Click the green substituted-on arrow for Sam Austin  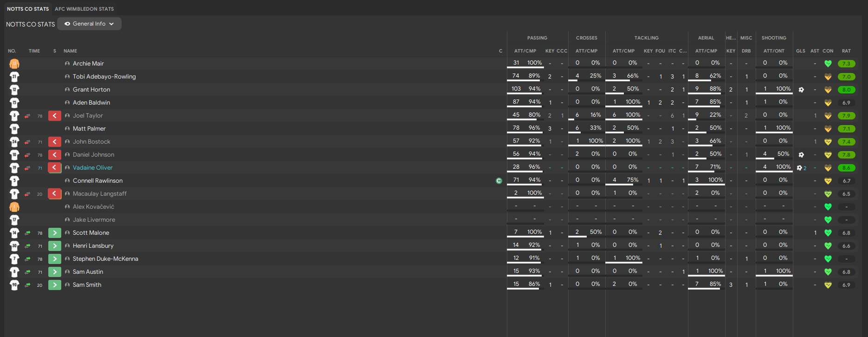pyautogui.click(x=55, y=272)
